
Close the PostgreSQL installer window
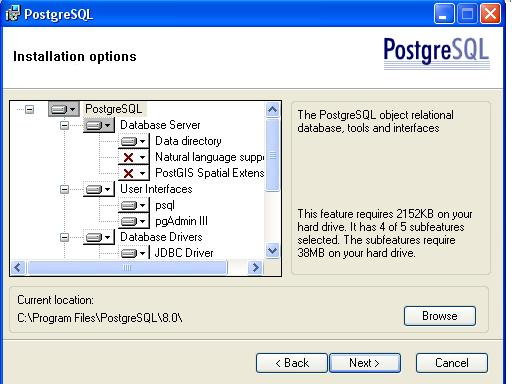490,14
